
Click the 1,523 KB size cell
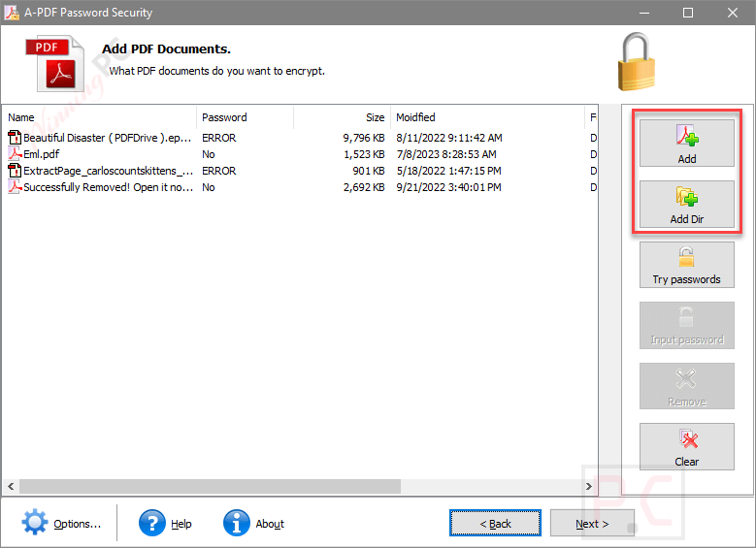click(364, 154)
